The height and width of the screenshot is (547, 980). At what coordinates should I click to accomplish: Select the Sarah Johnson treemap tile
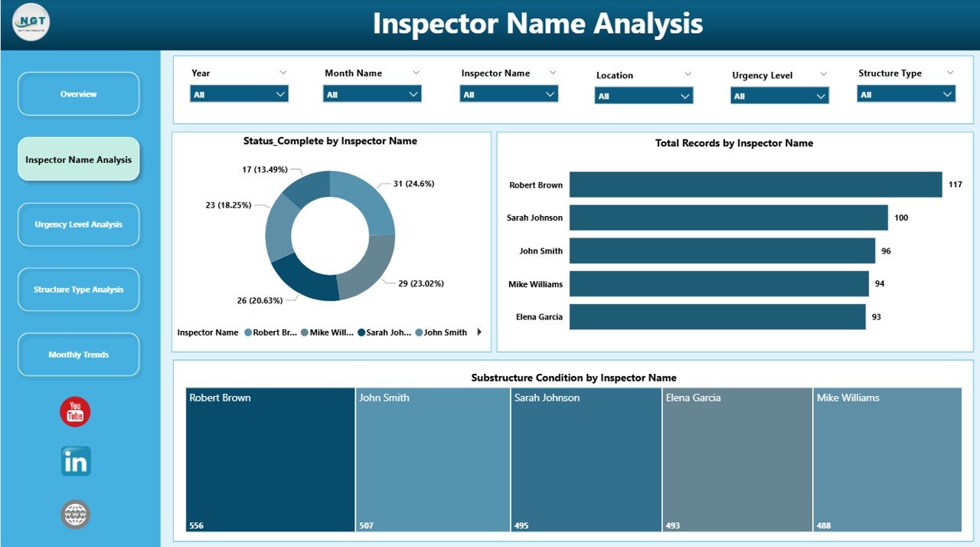coord(586,460)
